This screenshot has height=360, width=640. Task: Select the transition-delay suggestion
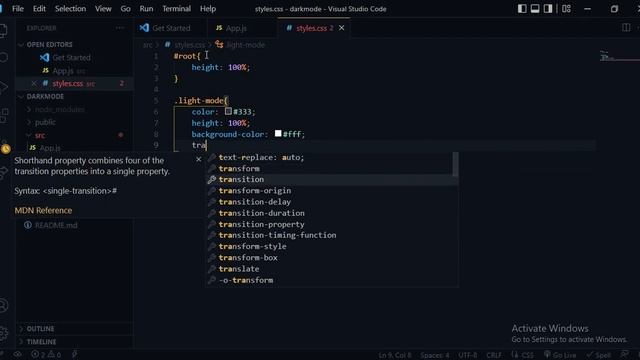pyautogui.click(x=331, y=202)
